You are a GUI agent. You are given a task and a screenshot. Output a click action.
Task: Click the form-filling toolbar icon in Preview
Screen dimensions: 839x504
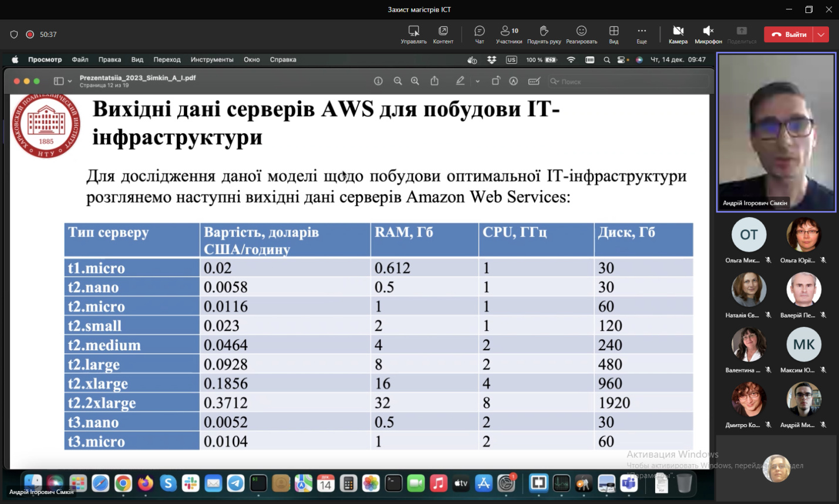click(534, 81)
